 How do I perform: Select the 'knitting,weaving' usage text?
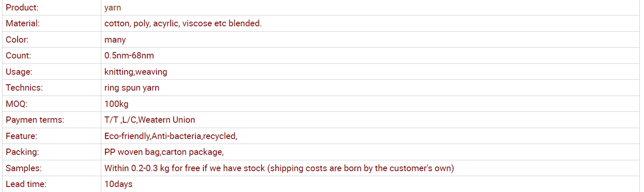pos(136,72)
